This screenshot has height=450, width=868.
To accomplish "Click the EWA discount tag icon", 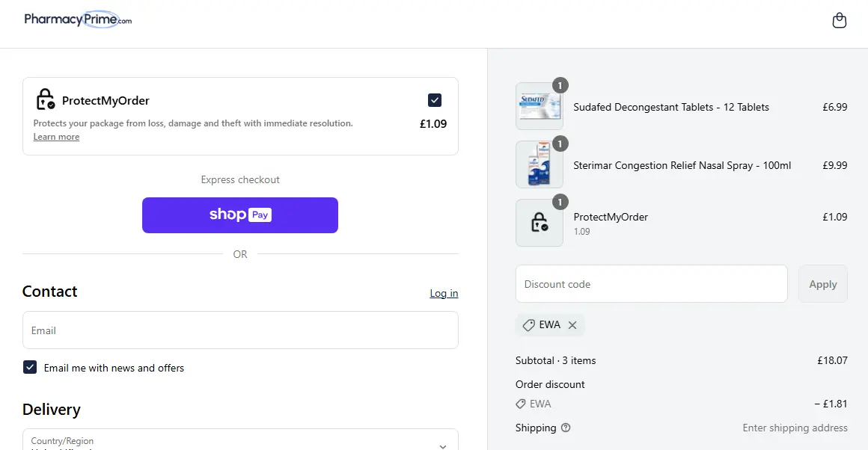I will [528, 325].
